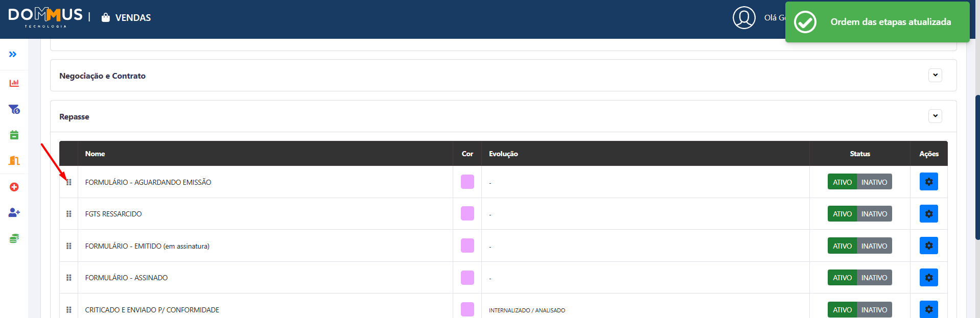Viewport: 980px width, 318px height.
Task: Open the orange building icon in sidebar
Action: (x=14, y=161)
